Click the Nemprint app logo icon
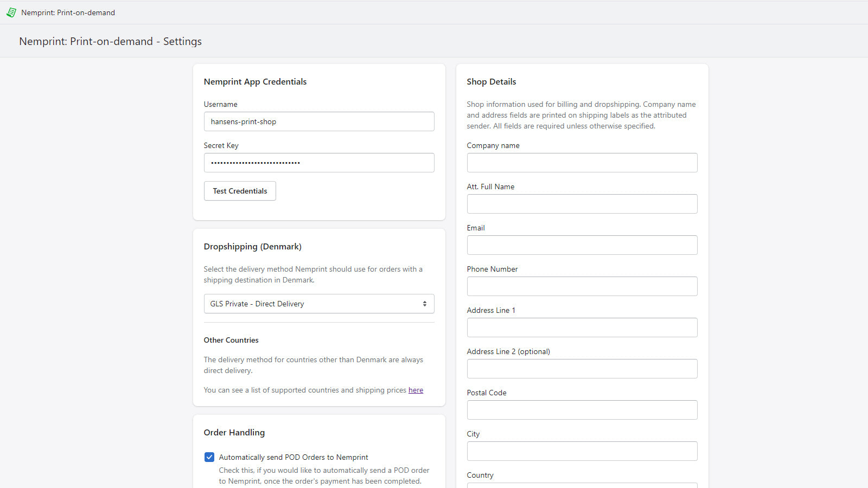The image size is (868, 488). (11, 12)
